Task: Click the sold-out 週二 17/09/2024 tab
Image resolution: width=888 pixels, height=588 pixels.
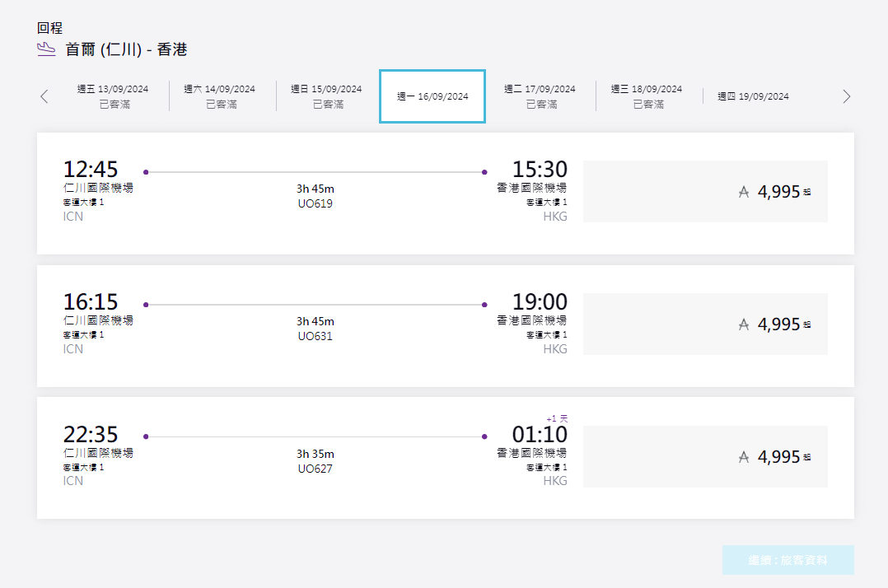Action: pos(541,96)
